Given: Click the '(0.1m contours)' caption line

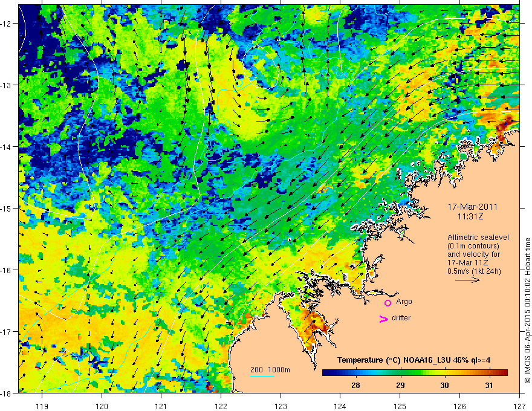Looking at the screenshot, I should point(473,246).
